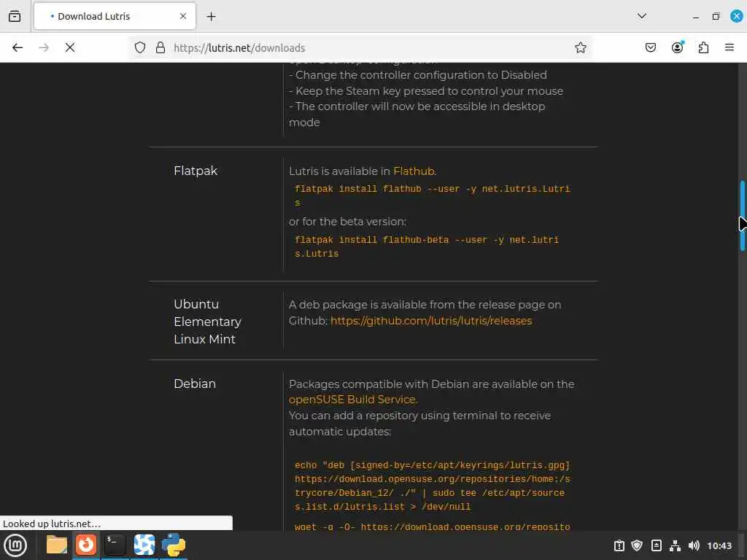This screenshot has width=747, height=560.
Task: Minimize the Firefox window
Action: (x=696, y=17)
